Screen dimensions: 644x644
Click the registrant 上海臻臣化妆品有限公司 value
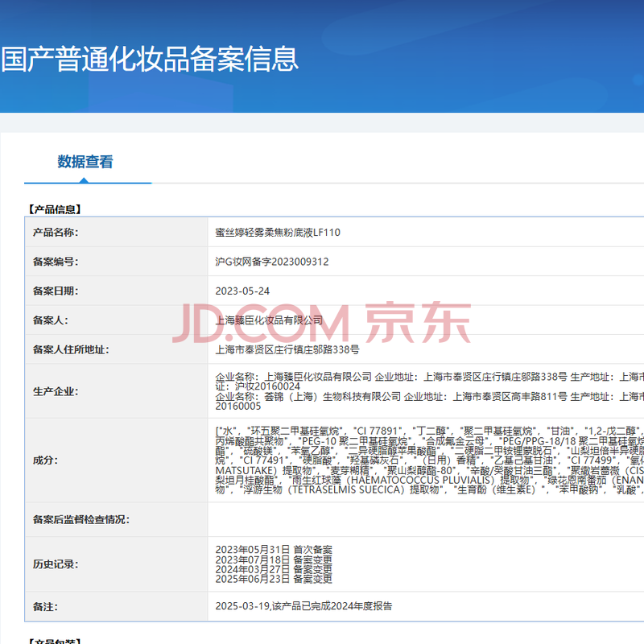[x=269, y=320]
